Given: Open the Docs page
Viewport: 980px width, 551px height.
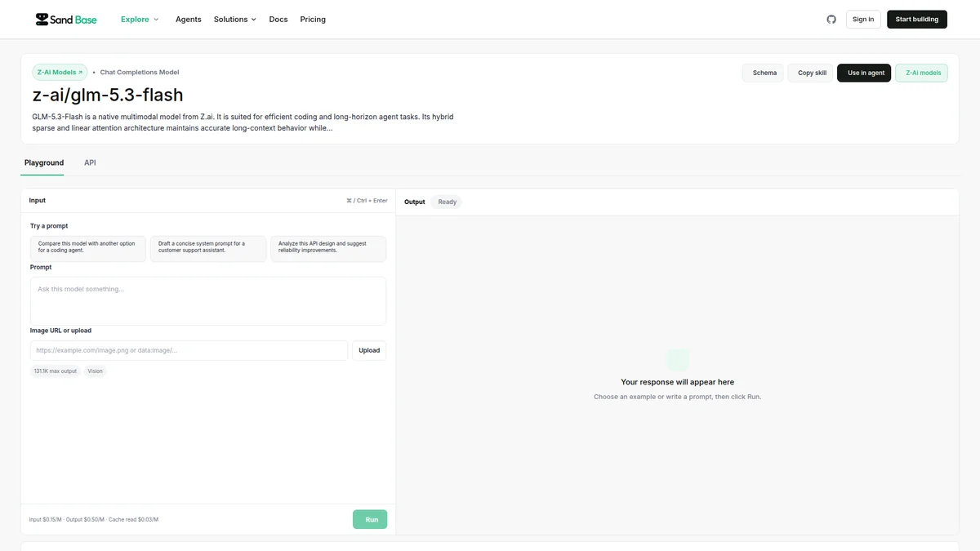Looking at the screenshot, I should click(278, 19).
